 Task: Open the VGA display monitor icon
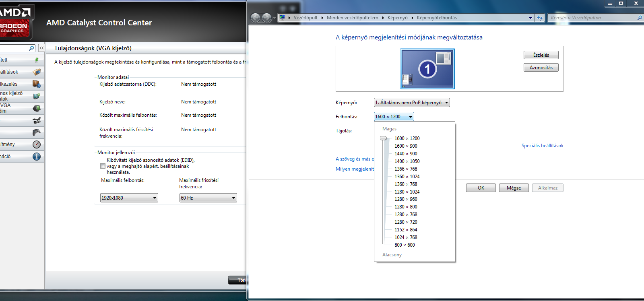(x=37, y=108)
